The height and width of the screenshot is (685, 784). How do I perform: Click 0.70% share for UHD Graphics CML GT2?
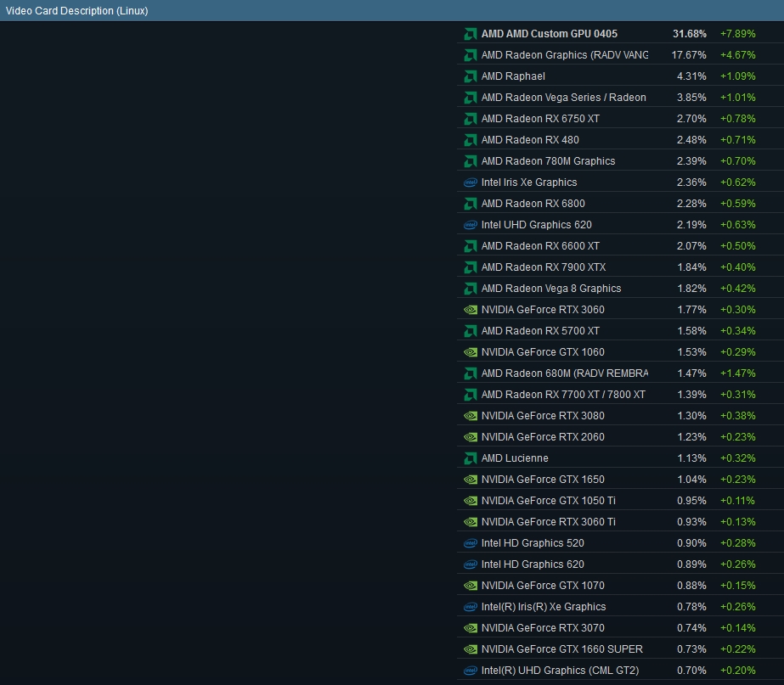coord(691,671)
